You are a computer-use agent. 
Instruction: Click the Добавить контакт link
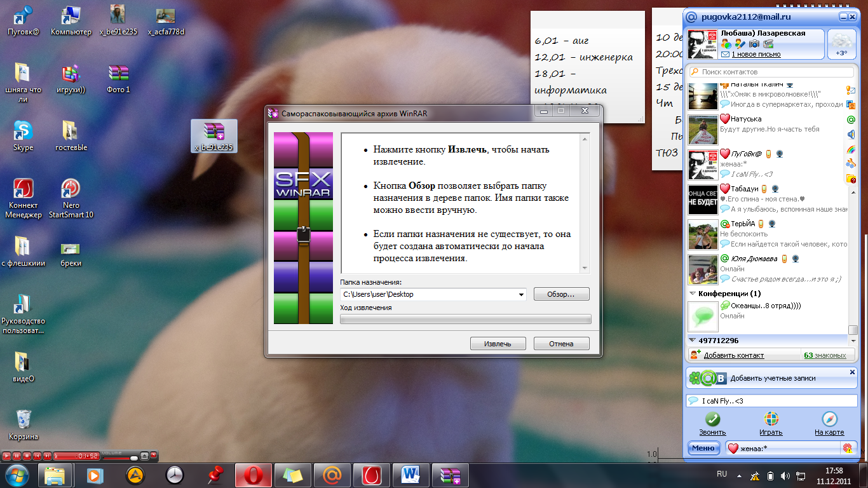[733, 355]
